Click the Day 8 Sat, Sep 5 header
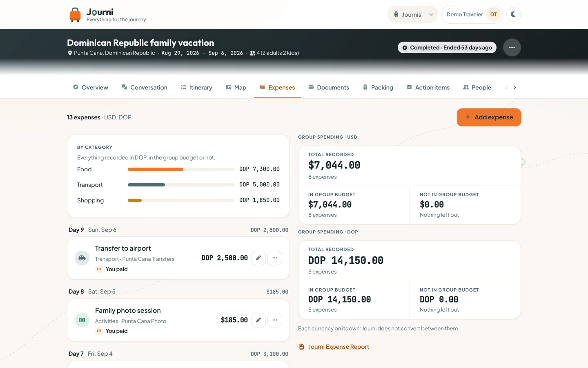Viewport: 588px width, 368px height. click(92, 292)
